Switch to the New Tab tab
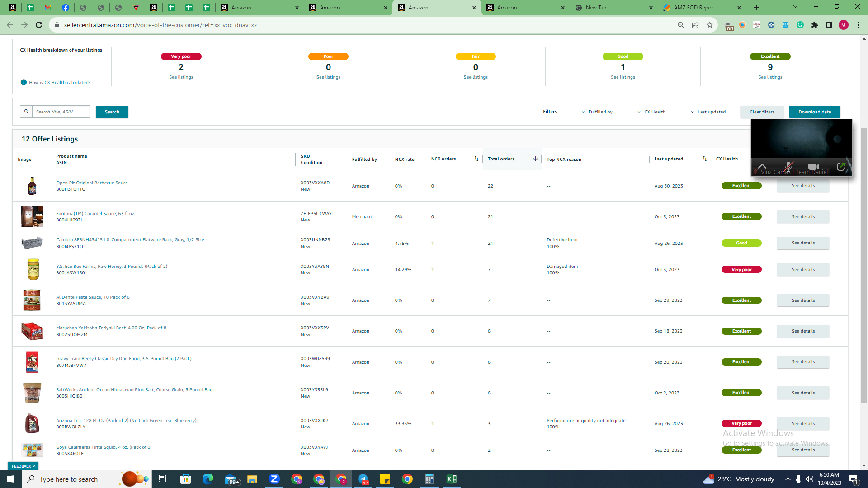This screenshot has height=488, width=868. 613,8
